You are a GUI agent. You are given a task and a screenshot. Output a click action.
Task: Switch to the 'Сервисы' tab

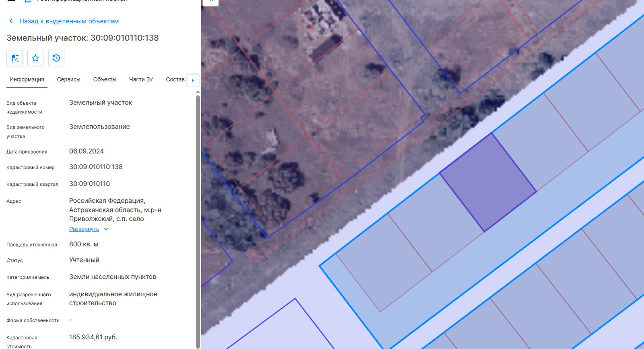(x=69, y=79)
